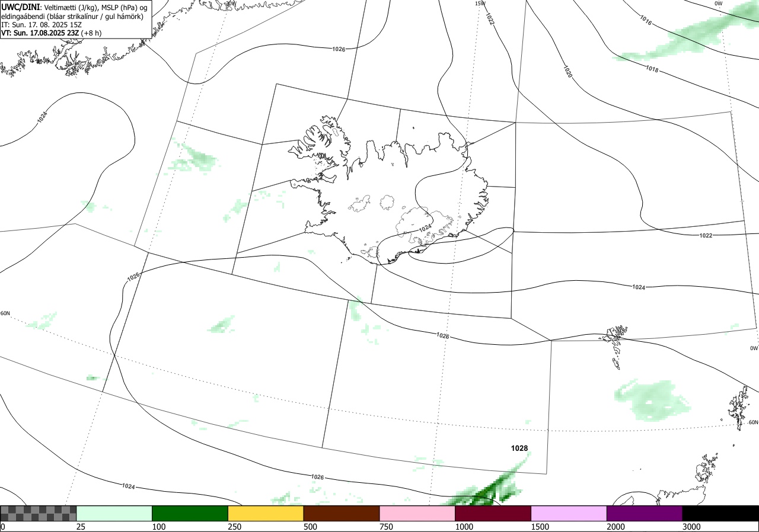This screenshot has width=759, height=532.
Task: Click the legend value label 500
Action: point(310,527)
